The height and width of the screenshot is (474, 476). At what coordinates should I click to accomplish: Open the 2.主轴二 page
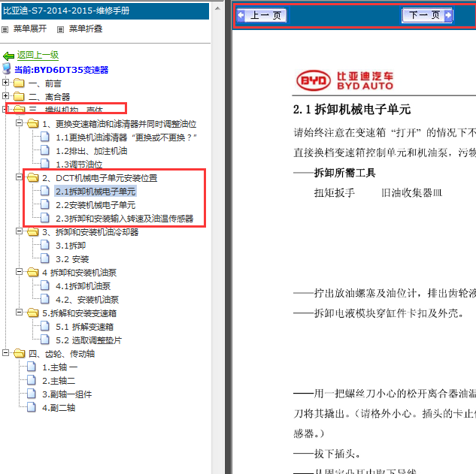(x=59, y=381)
